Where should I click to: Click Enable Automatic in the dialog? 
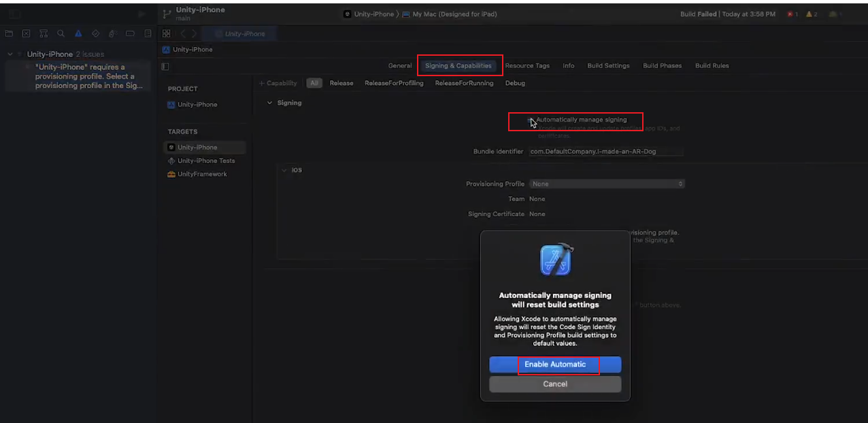(555, 365)
